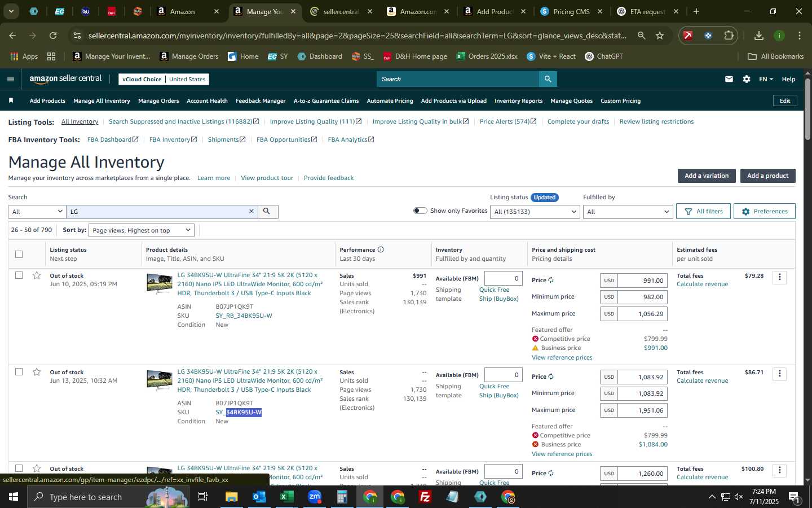Viewport: 812px width, 508px height.
Task: Open actions menu for the $86.71 fee row
Action: 780,374
